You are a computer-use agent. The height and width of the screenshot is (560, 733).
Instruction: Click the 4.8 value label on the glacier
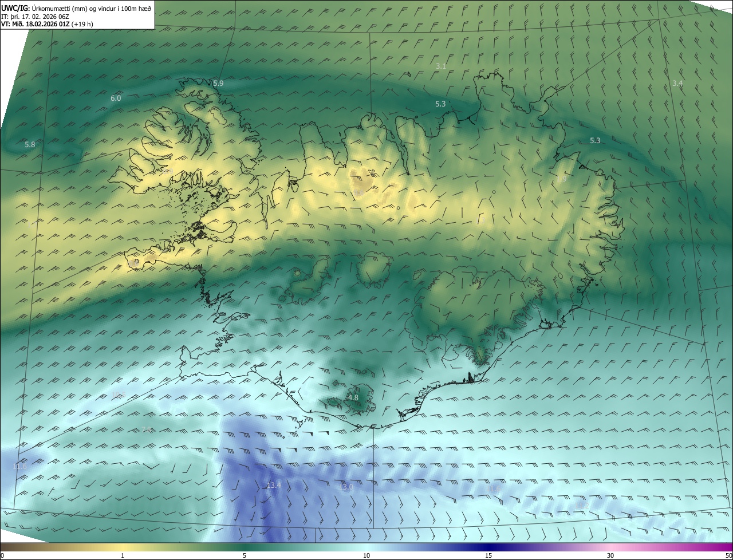(353, 398)
